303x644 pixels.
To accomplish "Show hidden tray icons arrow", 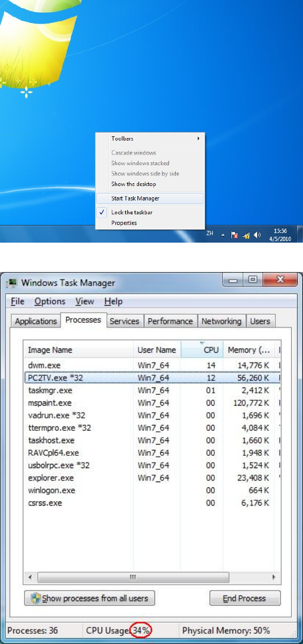I will click(223, 235).
